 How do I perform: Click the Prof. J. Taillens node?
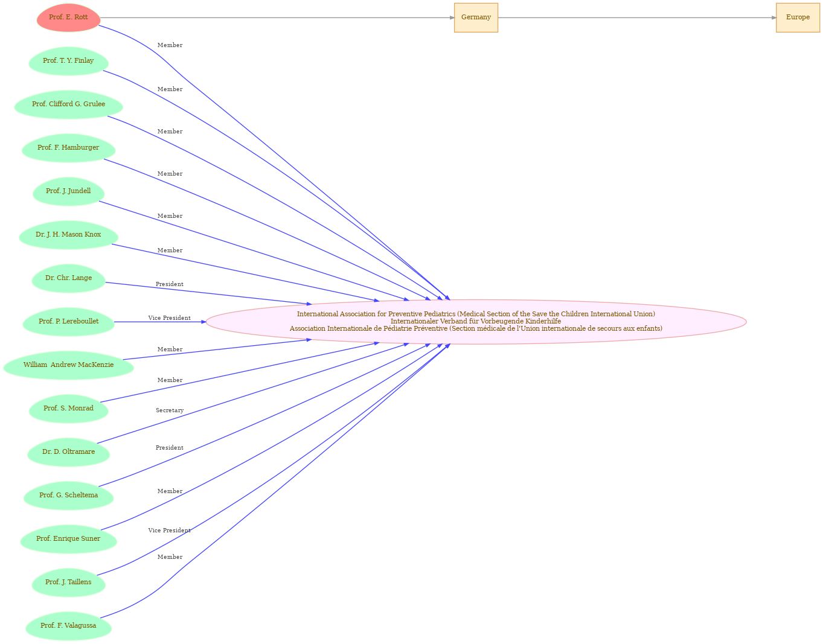point(68,582)
